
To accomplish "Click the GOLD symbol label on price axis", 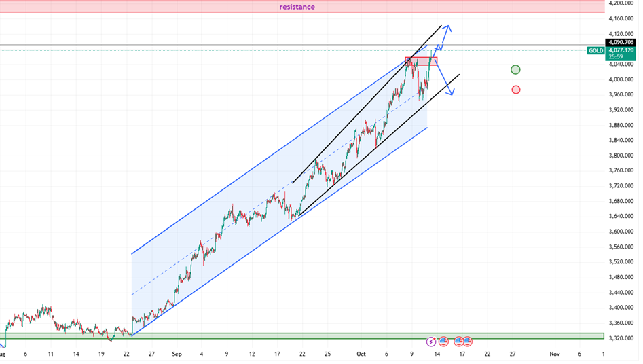I will click(595, 51).
